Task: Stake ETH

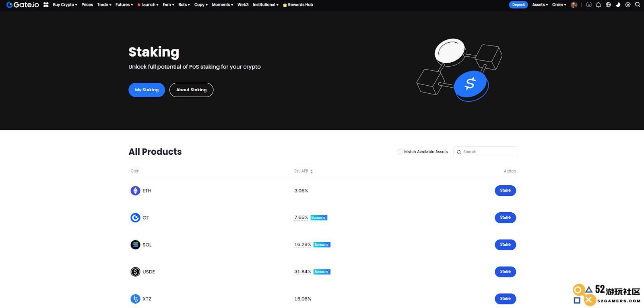Action: (x=505, y=191)
